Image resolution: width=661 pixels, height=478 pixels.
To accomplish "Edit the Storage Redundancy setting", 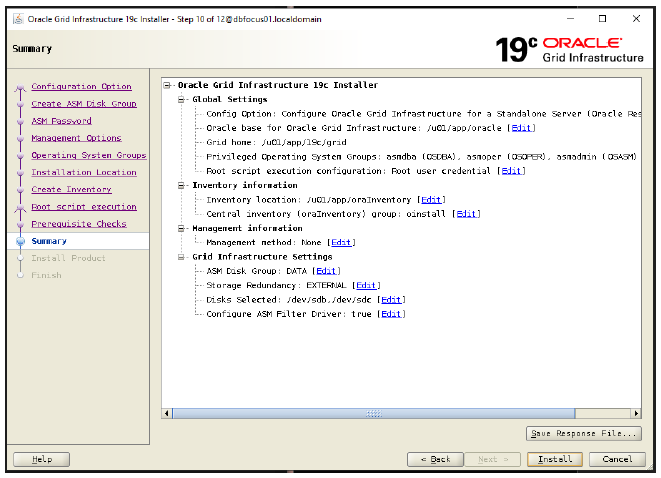I will tap(366, 286).
